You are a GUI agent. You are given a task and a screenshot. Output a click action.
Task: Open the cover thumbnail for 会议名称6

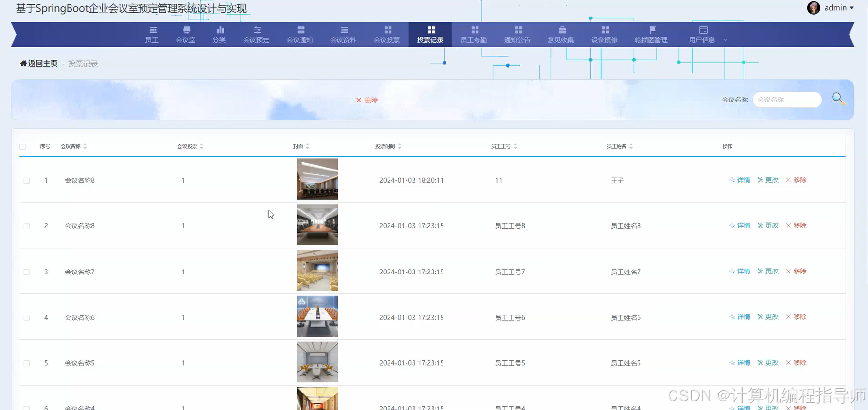coord(318,316)
